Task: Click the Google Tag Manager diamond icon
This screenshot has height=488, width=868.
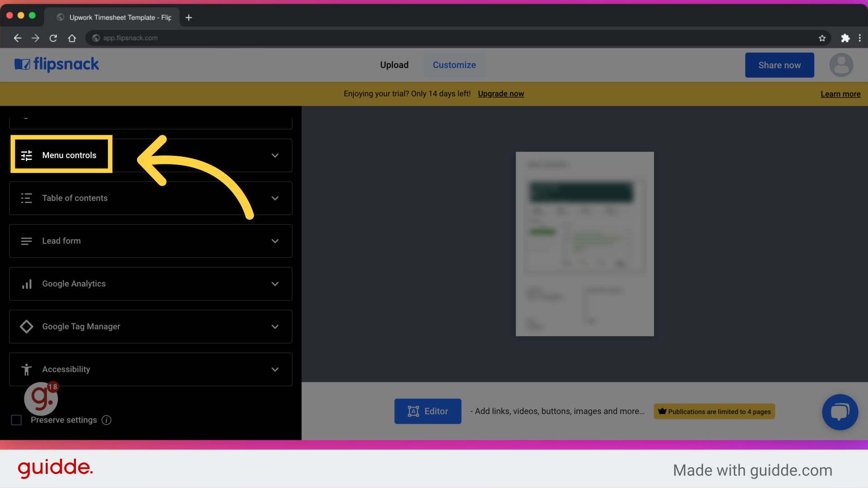Action: click(x=26, y=326)
